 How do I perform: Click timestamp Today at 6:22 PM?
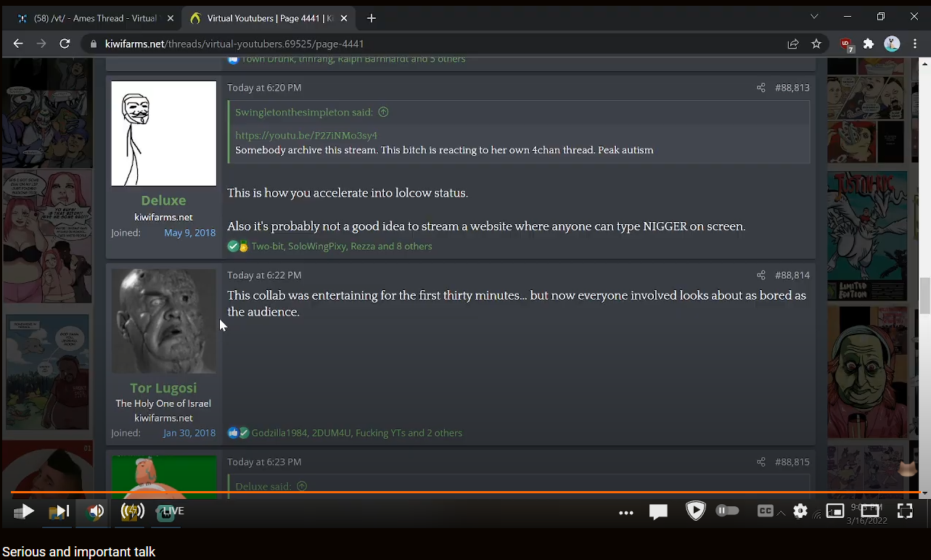coord(264,276)
